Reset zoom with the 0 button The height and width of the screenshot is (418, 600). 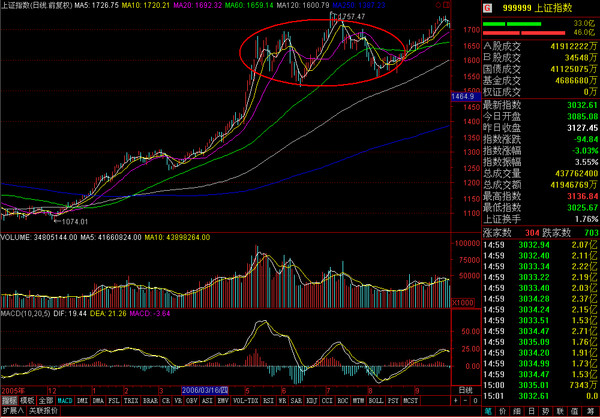click(475, 400)
